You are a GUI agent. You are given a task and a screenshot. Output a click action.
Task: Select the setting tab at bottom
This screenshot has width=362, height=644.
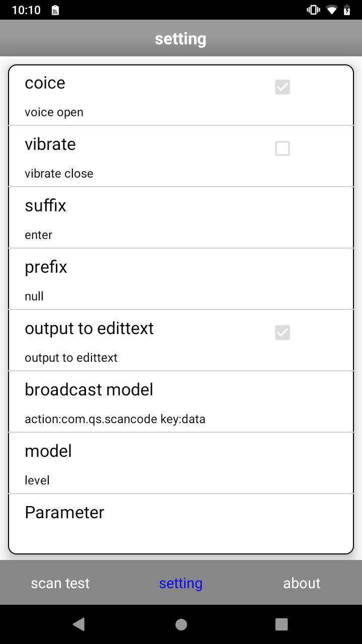point(181,583)
